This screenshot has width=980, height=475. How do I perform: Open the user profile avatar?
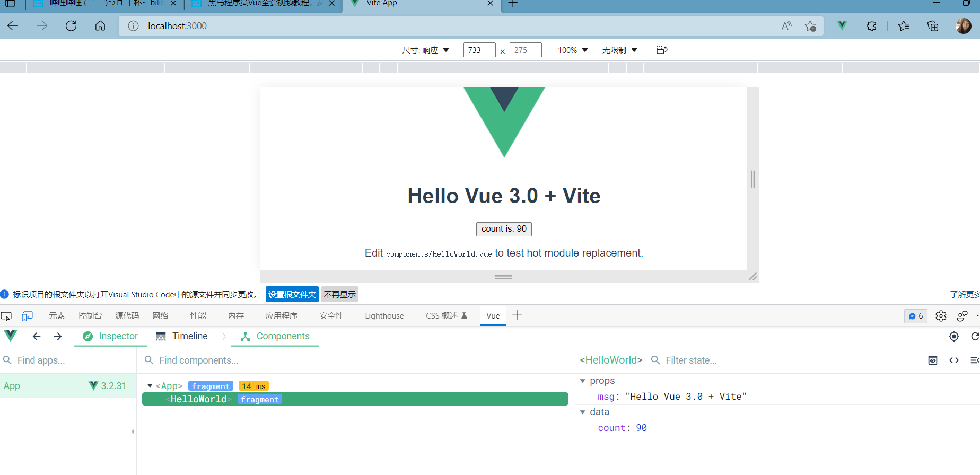pos(963,25)
